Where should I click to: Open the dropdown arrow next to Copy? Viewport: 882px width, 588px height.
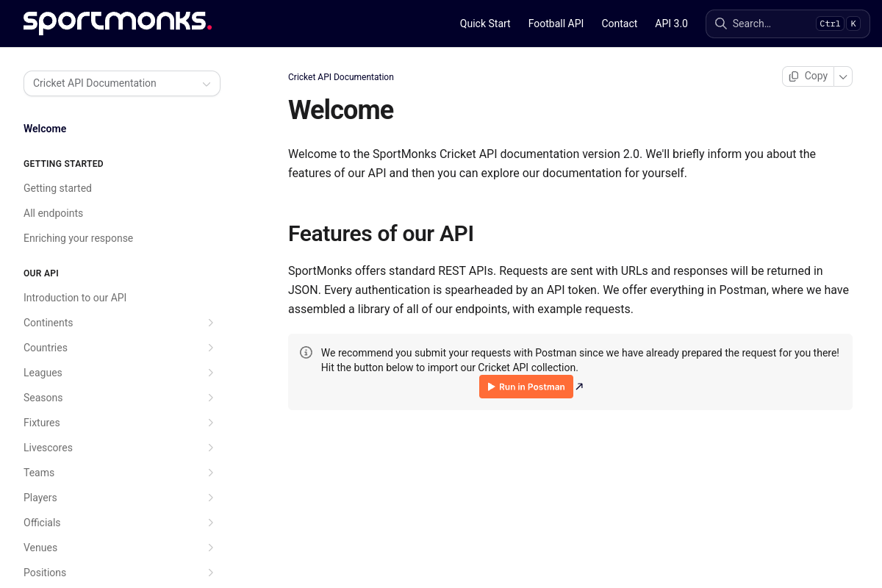coord(843,76)
